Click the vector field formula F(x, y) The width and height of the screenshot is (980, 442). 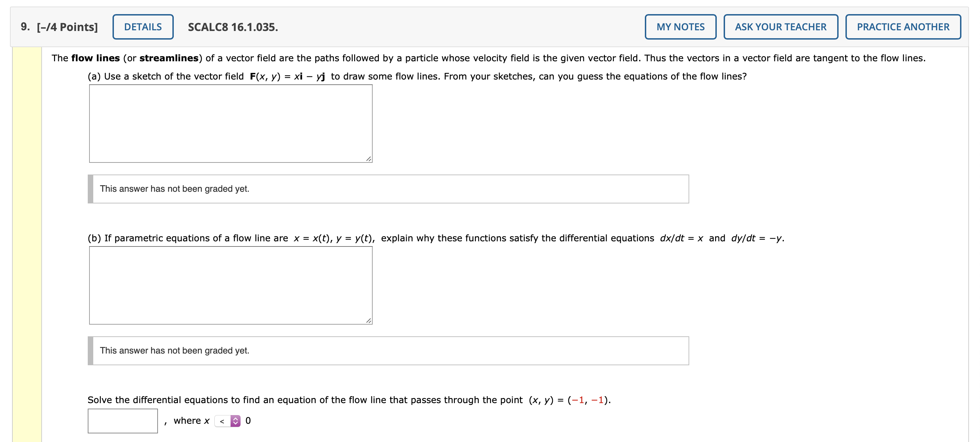pyautogui.click(x=287, y=76)
